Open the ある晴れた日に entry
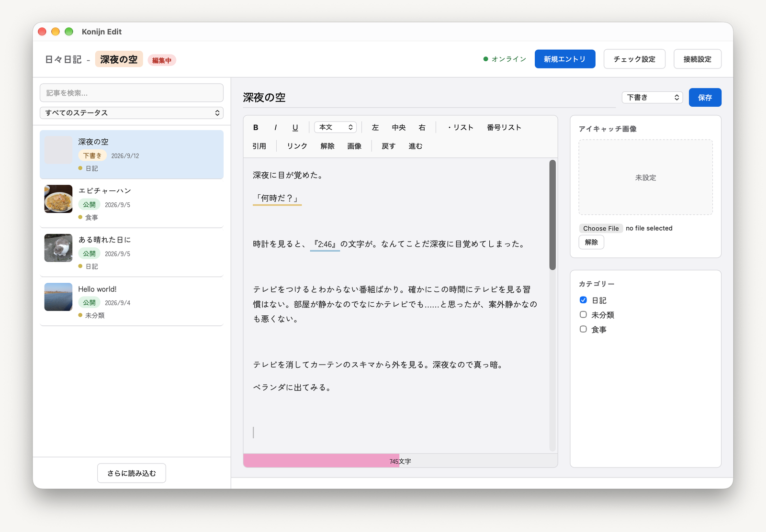The height and width of the screenshot is (532, 766). pos(132,253)
